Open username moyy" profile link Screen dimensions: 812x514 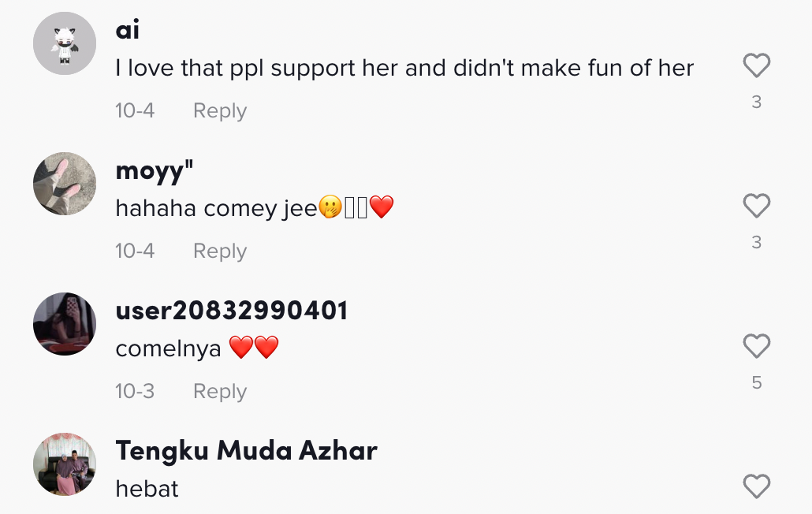pyautogui.click(x=155, y=171)
